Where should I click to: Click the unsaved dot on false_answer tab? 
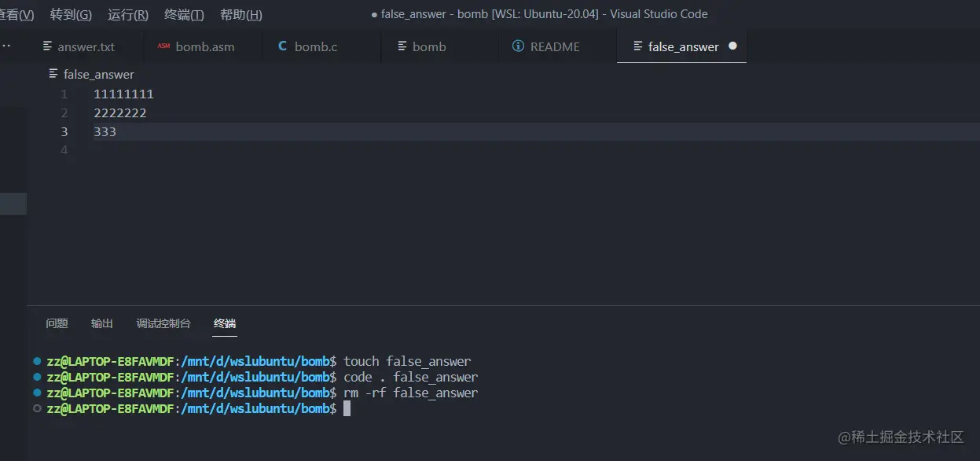pos(733,46)
